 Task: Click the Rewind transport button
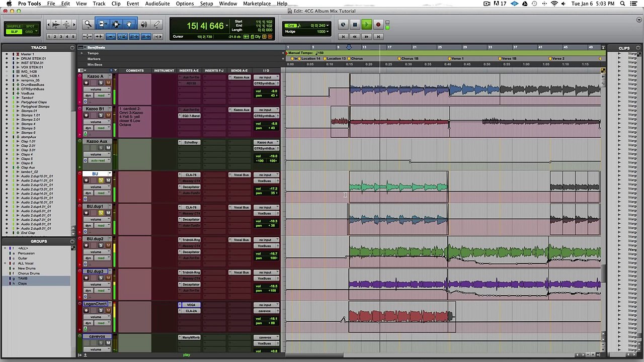point(355,37)
